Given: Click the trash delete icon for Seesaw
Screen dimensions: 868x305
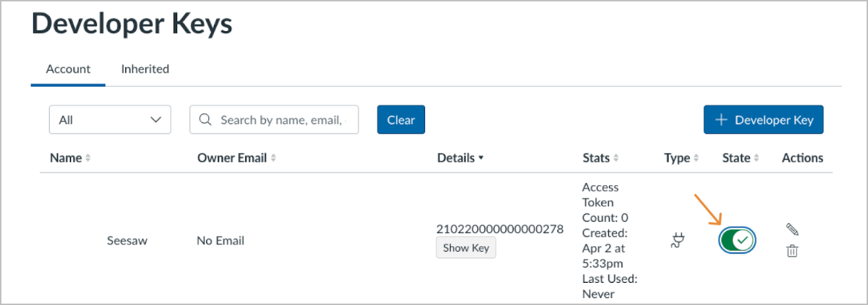Looking at the screenshot, I should 793,251.
